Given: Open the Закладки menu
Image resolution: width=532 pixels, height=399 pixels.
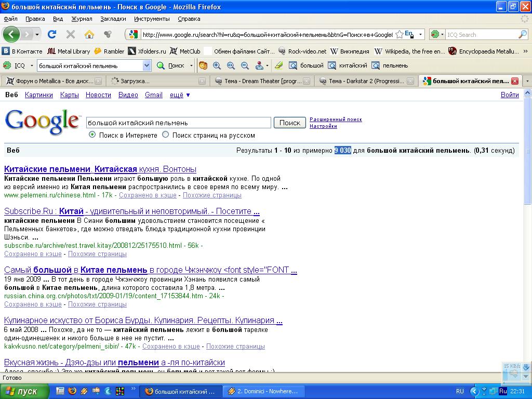Looking at the screenshot, I should (x=113, y=19).
